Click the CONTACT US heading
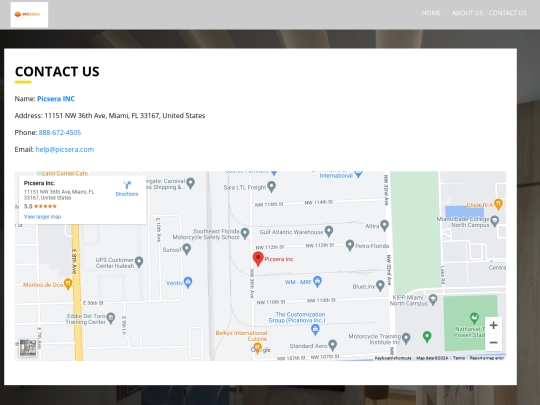Image resolution: width=540 pixels, height=405 pixels. click(x=57, y=72)
